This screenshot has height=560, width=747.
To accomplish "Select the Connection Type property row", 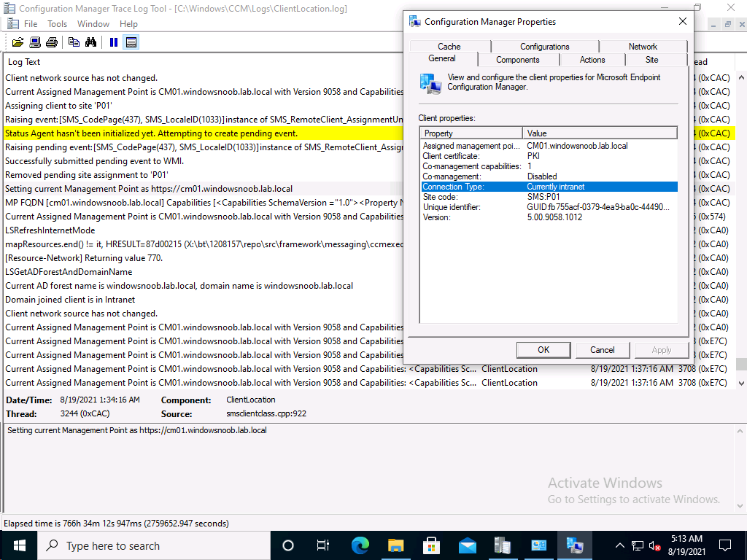I will 549,187.
